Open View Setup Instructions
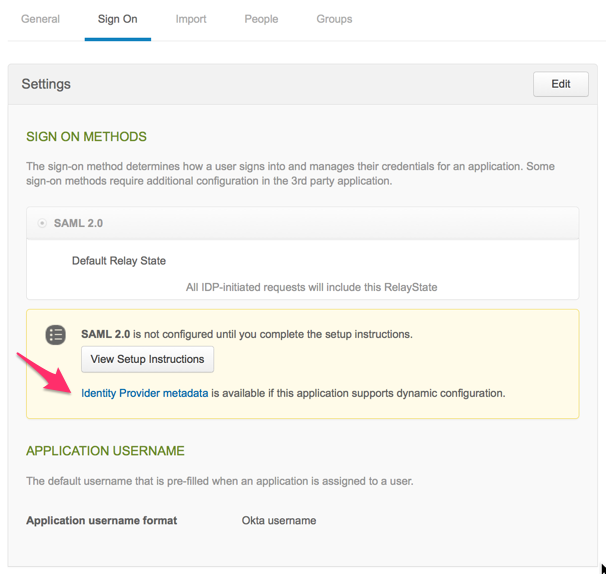 147,359
